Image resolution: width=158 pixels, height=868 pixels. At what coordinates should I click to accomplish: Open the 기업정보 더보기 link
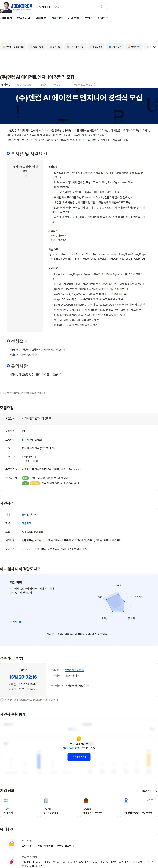[x=149, y=791]
